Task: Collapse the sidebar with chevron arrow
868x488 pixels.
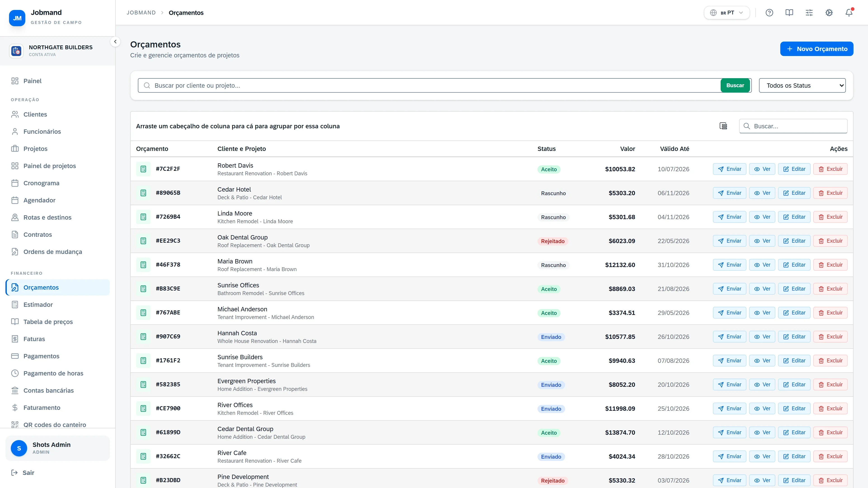Action: coord(115,42)
